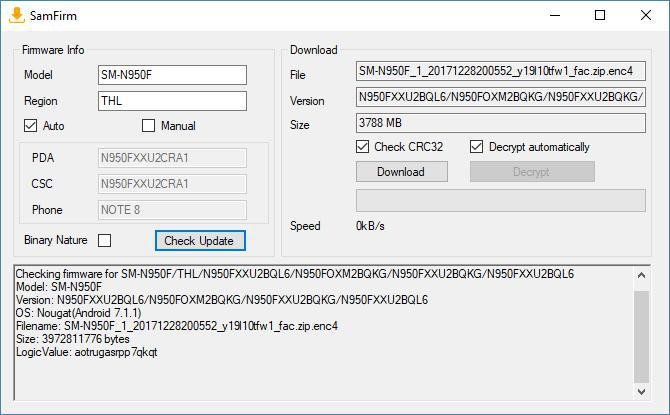This screenshot has height=415, width=670.
Task: Click the 'OS: Nougat(Android 7.1.1)' log line
Action: pyautogui.click(x=79, y=313)
